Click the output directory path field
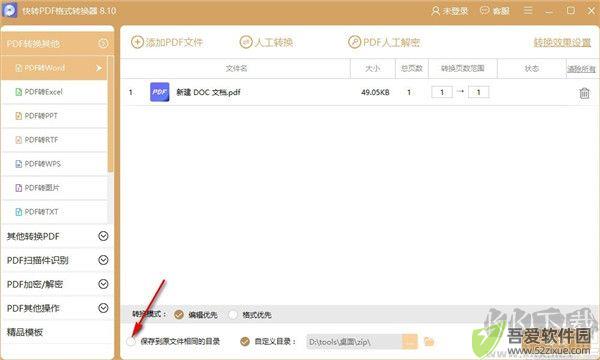The image size is (600, 360). [x=354, y=341]
